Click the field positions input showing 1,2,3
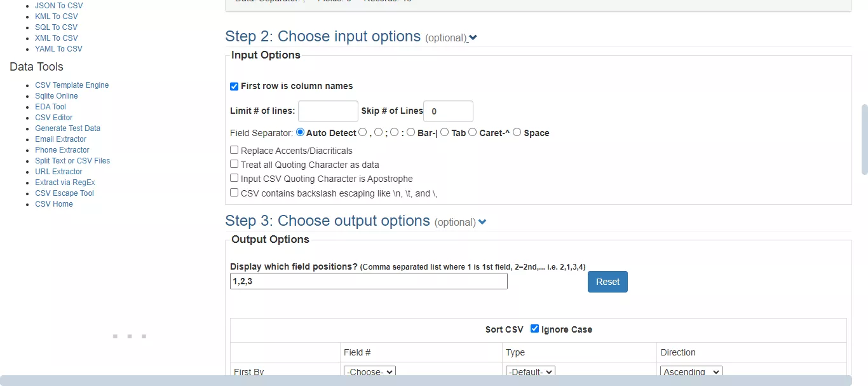The image size is (868, 386). [x=369, y=280]
